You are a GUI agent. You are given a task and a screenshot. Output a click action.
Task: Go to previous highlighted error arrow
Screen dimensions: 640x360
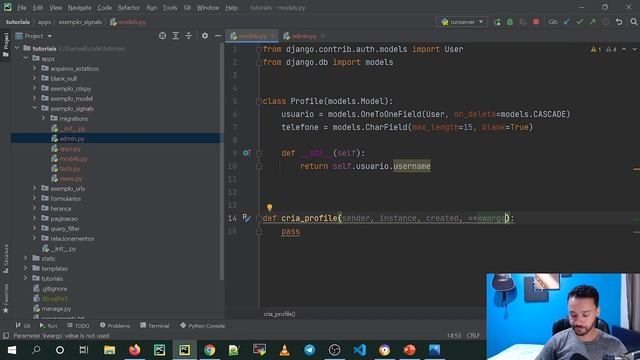point(624,49)
